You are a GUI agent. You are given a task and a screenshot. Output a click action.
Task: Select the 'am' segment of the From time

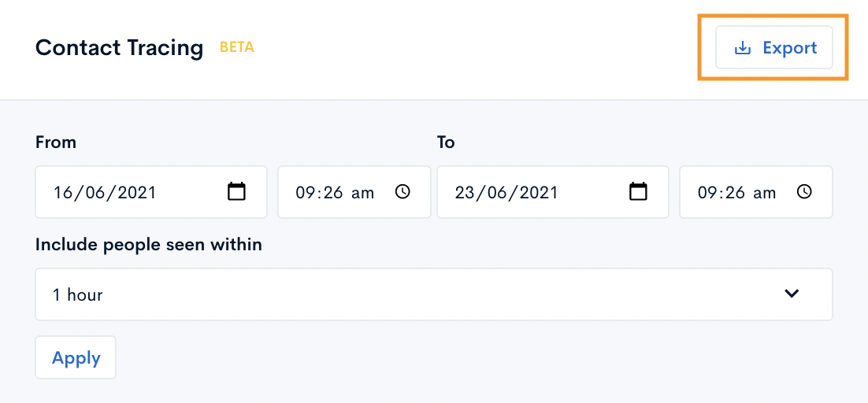click(x=363, y=193)
